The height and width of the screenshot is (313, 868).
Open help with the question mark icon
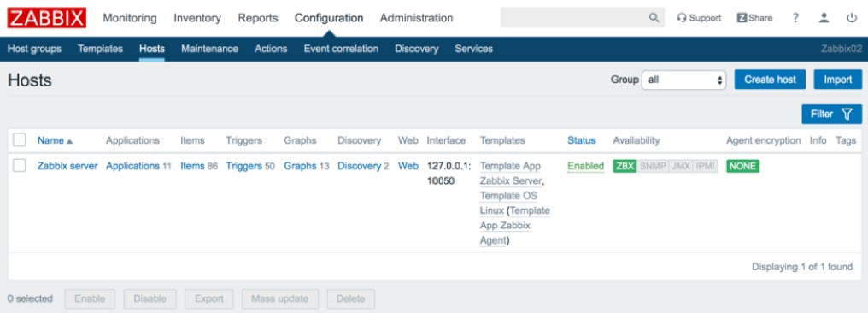(795, 18)
